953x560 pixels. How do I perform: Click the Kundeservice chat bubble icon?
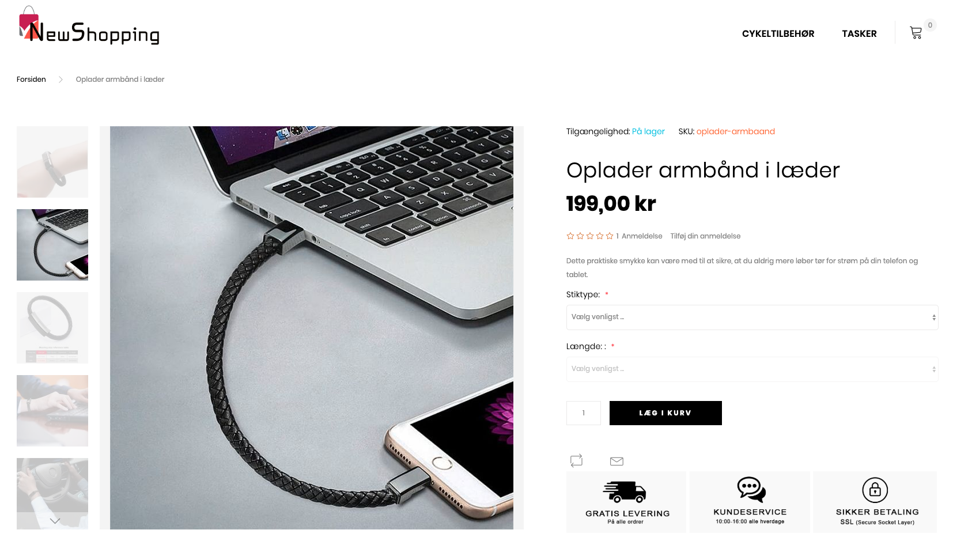(751, 490)
